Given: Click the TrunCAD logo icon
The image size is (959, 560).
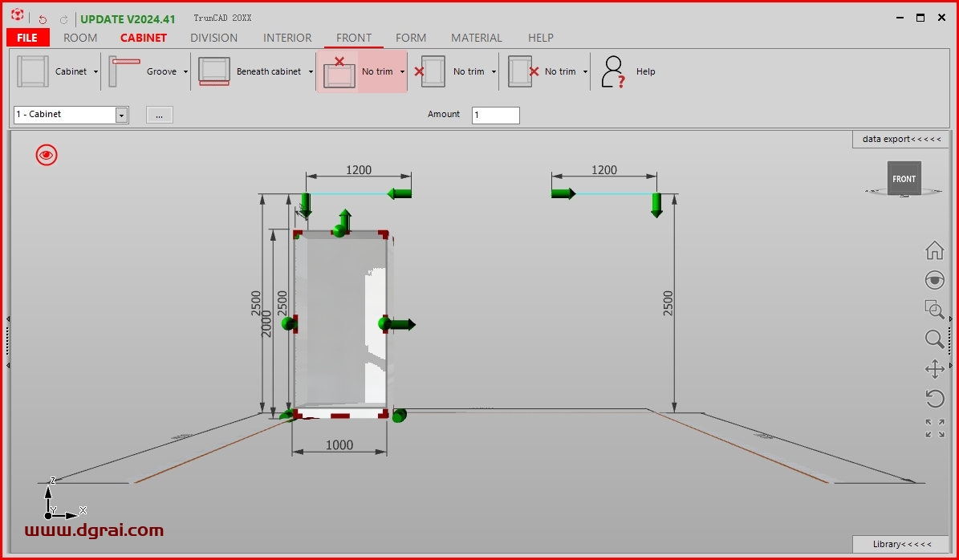Looking at the screenshot, I should [x=17, y=14].
